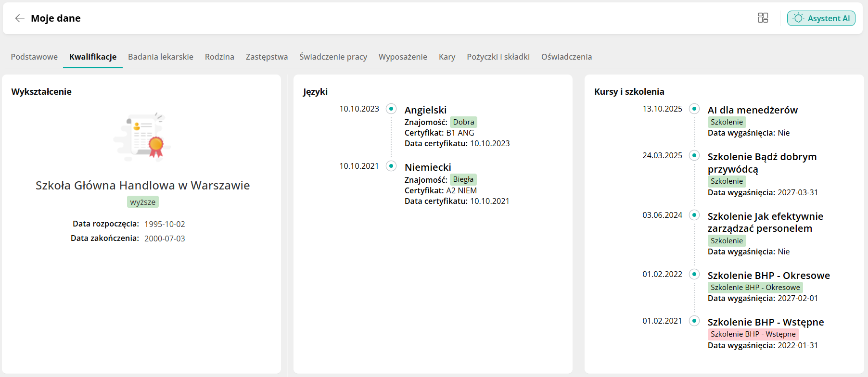
Task: Show the Wyposażenie tab
Action: pyautogui.click(x=403, y=57)
